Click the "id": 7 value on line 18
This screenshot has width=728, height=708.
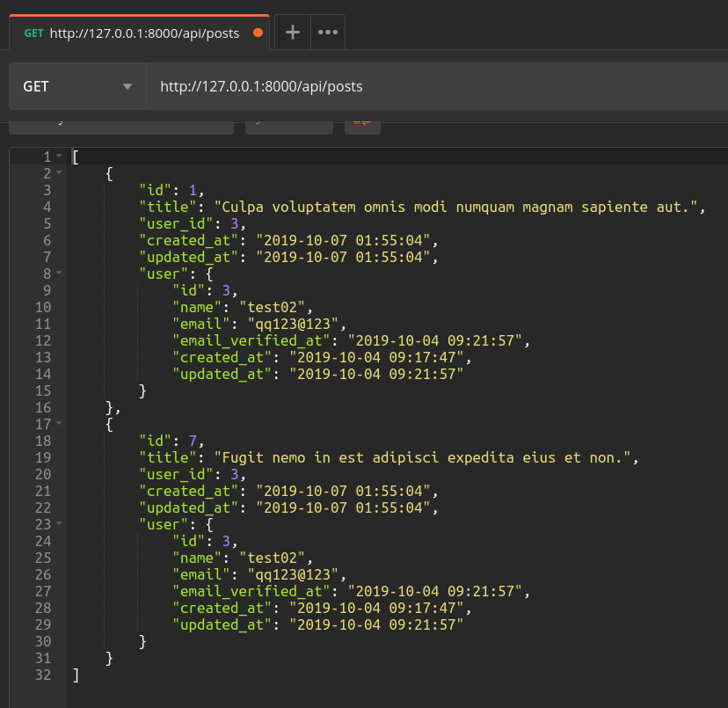[x=193, y=441]
